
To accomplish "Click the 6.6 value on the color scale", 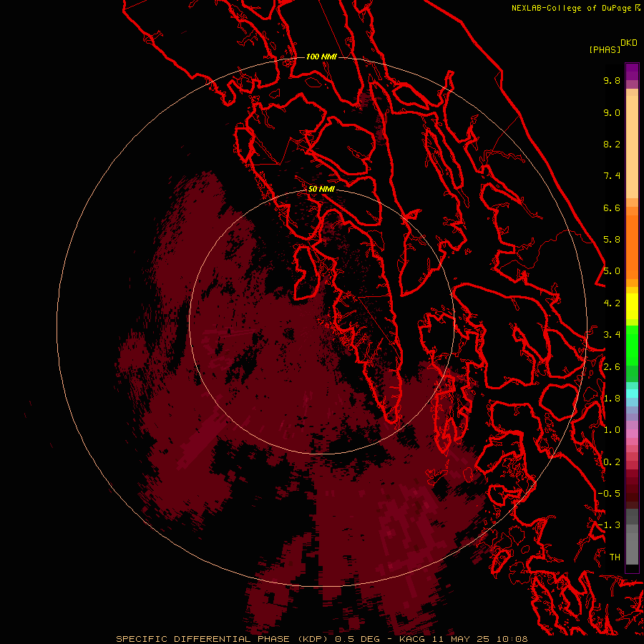I will click(x=612, y=208).
